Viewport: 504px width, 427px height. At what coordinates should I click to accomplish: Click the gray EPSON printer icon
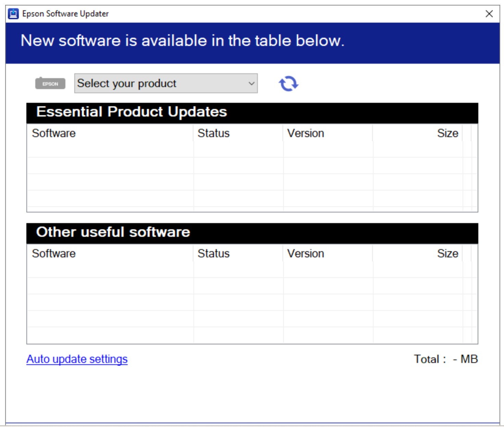[50, 83]
